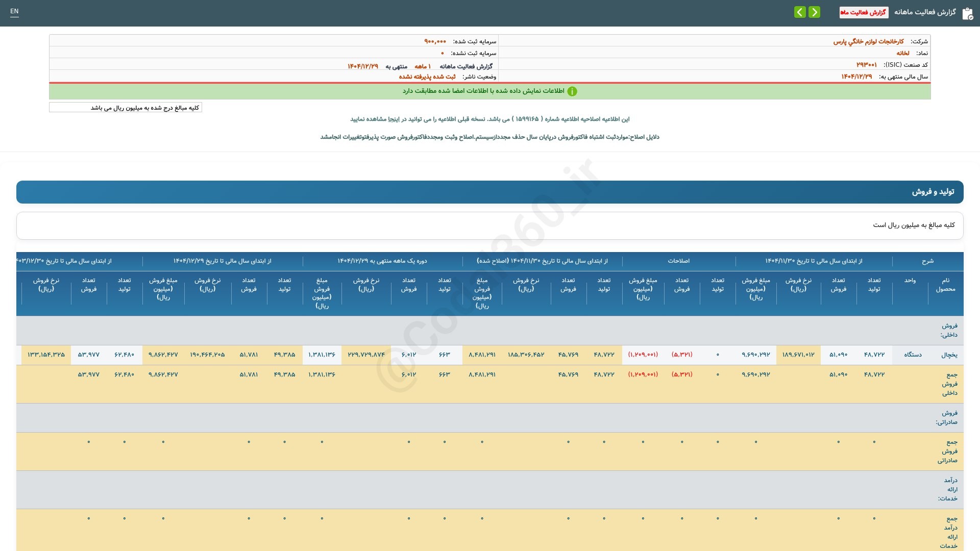The width and height of the screenshot is (980, 551).
Task: Click the 'فروش داخلی:' category row label
Action: click(949, 330)
